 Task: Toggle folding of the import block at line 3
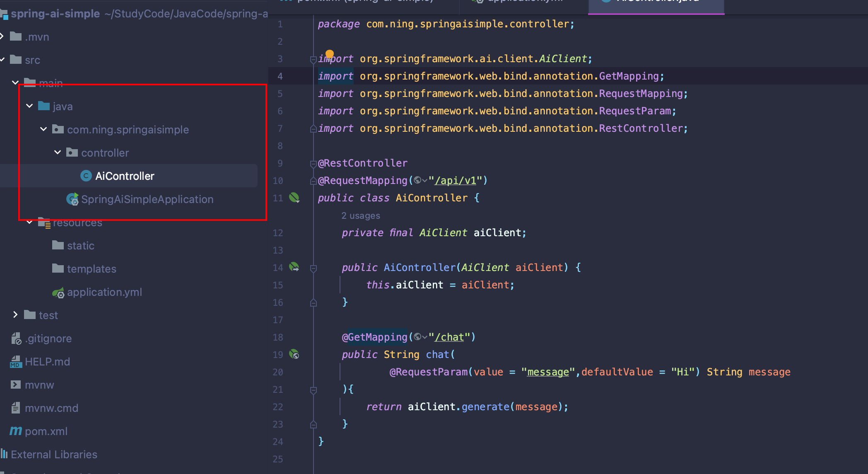pos(313,59)
